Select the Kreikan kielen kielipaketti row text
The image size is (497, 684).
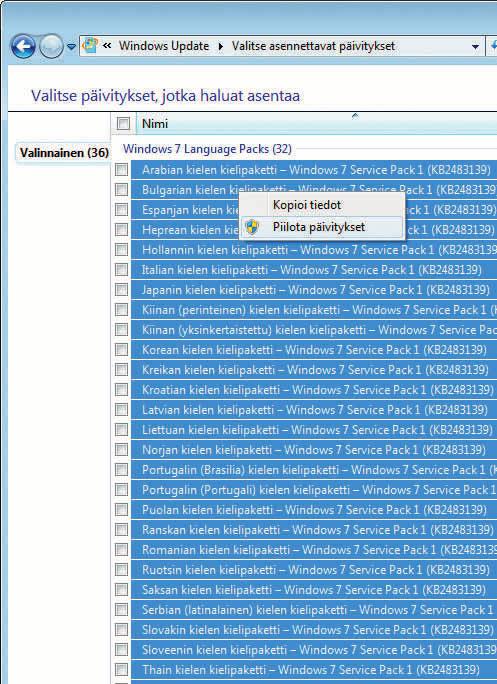pos(315,370)
